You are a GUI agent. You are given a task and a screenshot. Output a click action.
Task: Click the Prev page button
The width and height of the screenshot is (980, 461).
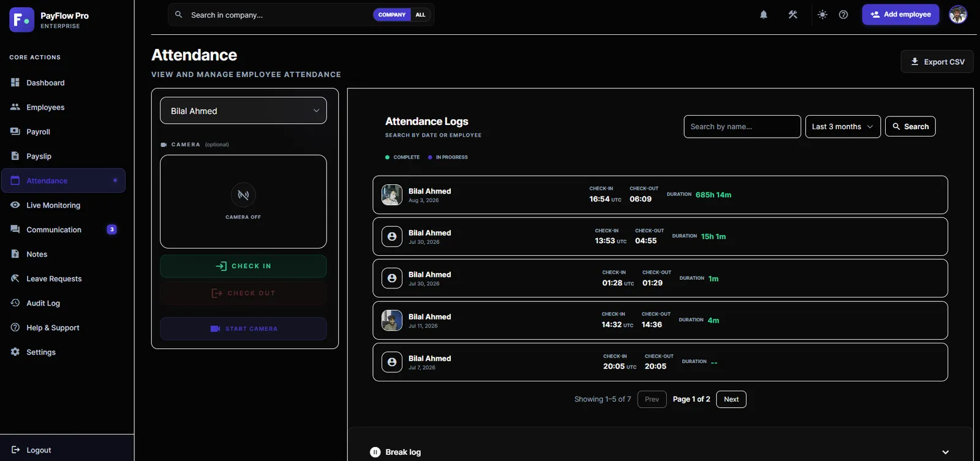(652, 399)
